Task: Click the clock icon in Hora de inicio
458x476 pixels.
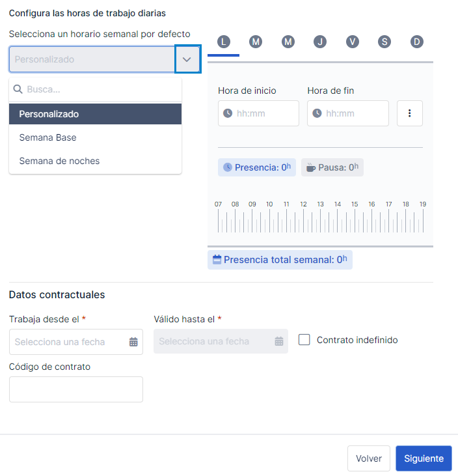Action: pos(228,113)
